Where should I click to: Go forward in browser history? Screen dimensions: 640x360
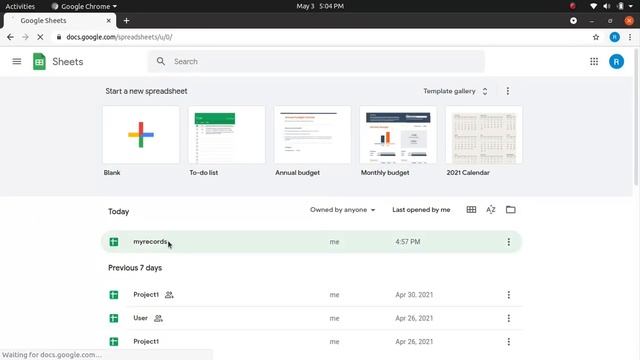(x=25, y=37)
